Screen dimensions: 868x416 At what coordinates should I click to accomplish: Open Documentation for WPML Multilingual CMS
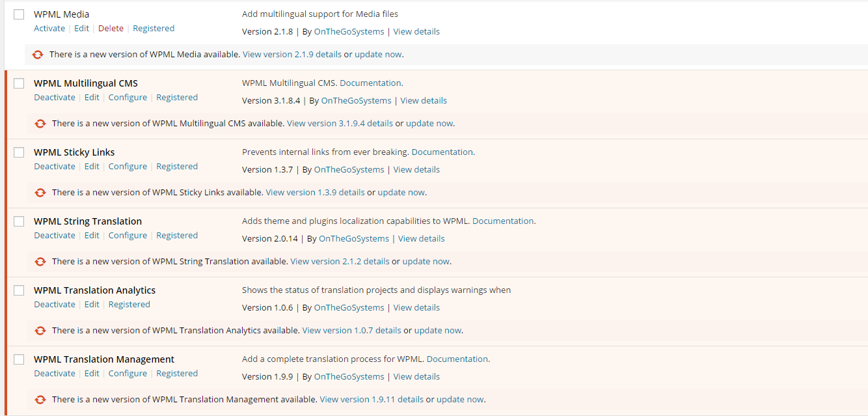click(x=370, y=83)
